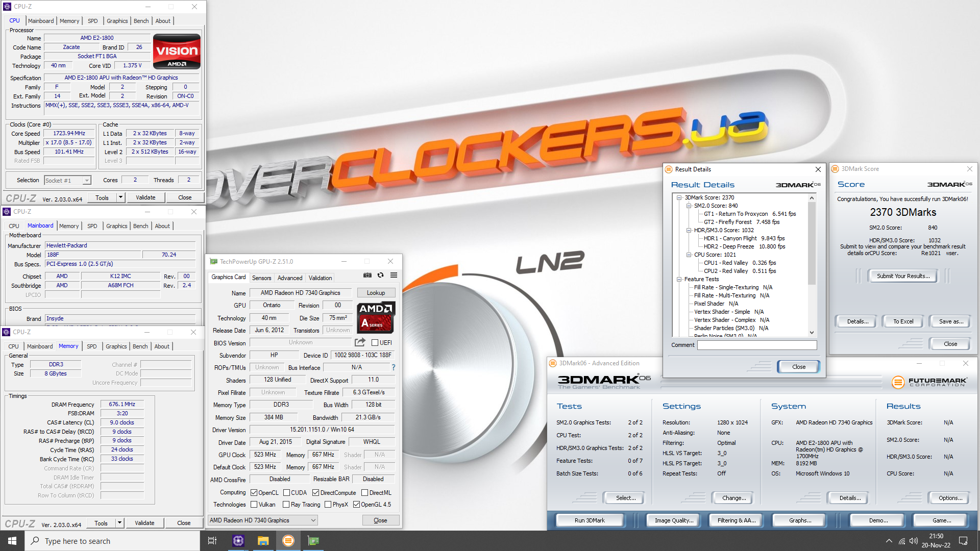Image resolution: width=980 pixels, height=551 pixels.
Task: Click the 3DMark Score title bar icon
Action: (835, 169)
